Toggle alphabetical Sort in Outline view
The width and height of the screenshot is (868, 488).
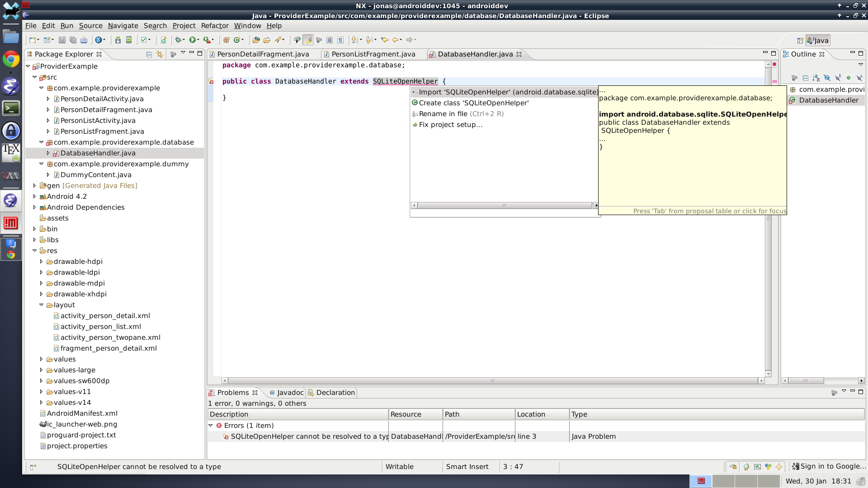coord(816,78)
